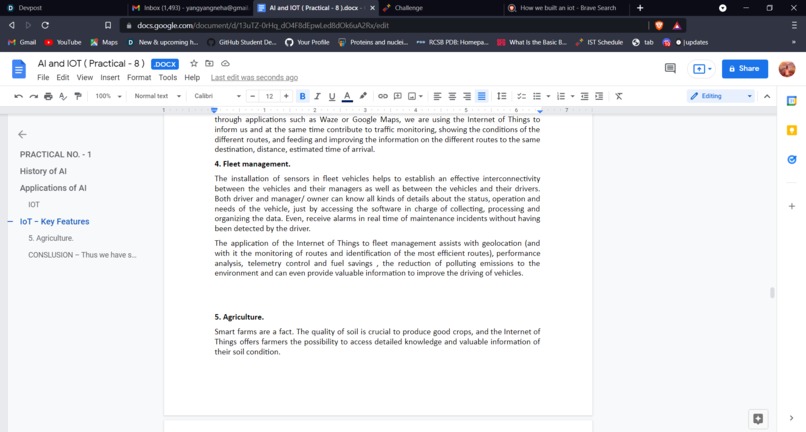This screenshot has width=806, height=432.
Task: Toggle Italic formatting
Action: pyautogui.click(x=317, y=96)
